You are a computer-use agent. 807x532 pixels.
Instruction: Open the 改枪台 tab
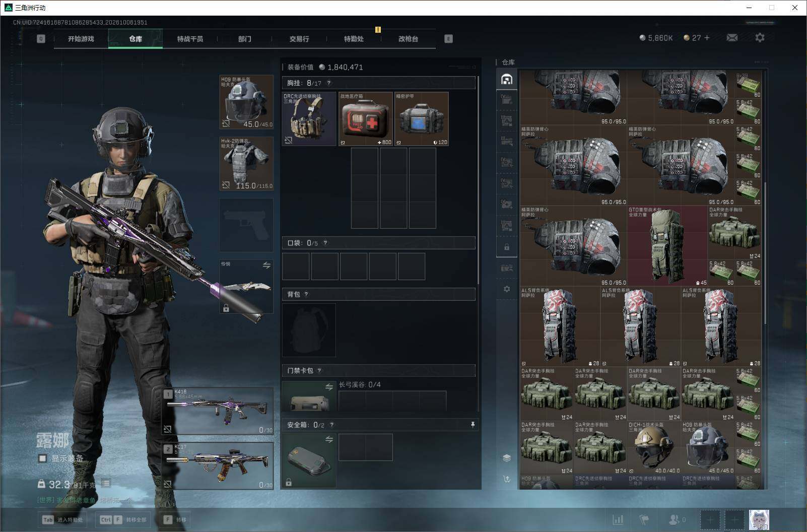point(408,39)
